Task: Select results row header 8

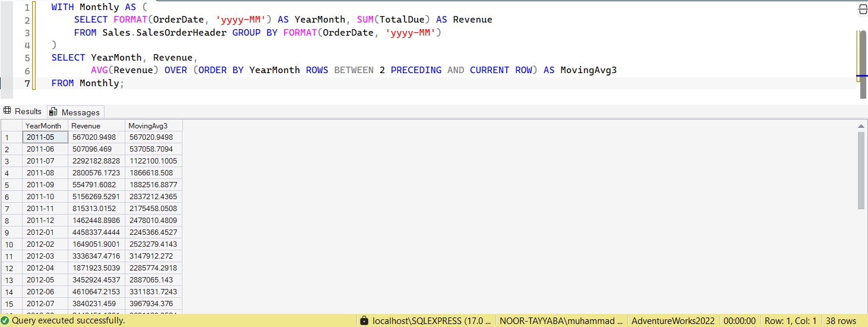Action: pyautogui.click(x=11, y=221)
